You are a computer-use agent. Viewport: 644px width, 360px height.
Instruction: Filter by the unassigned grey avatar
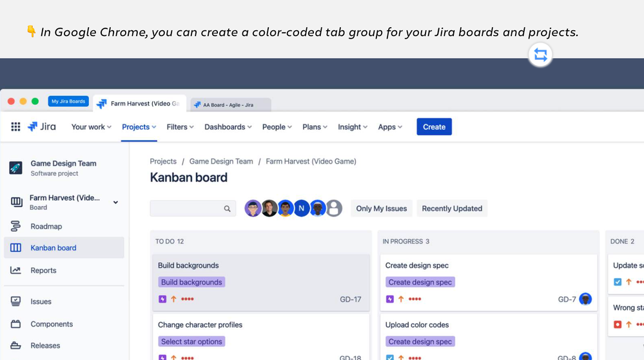[334, 209]
